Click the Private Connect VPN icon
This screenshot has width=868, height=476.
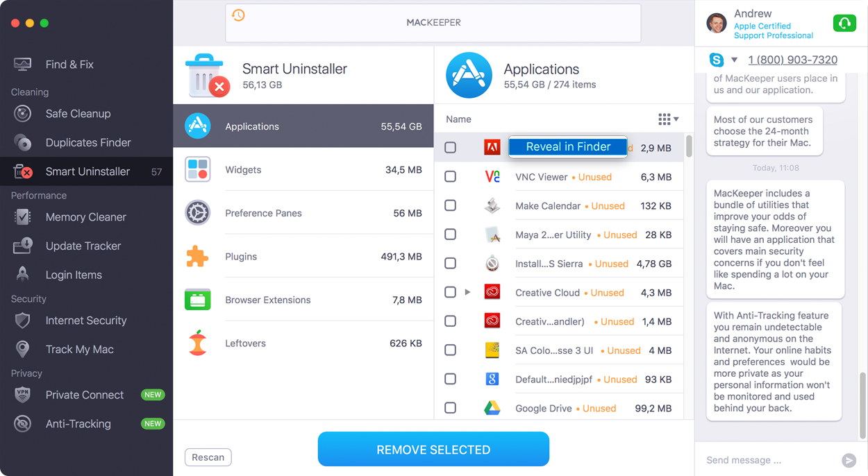tap(22, 395)
